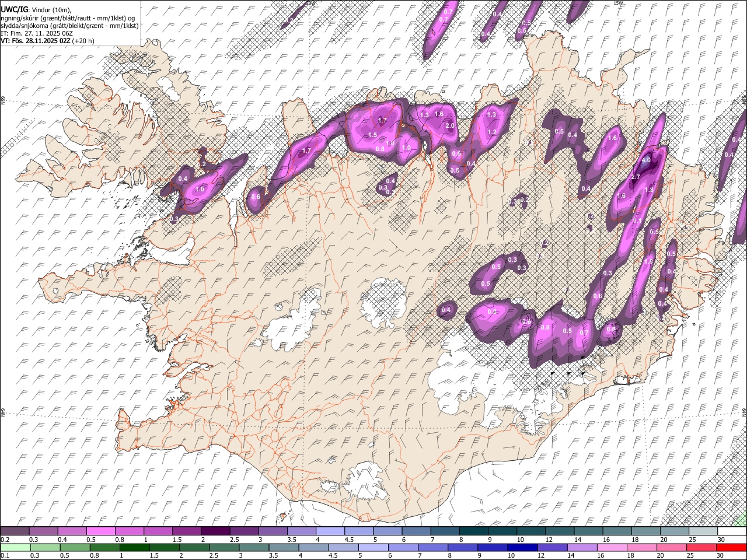Screen dimensions: 747x560
Task: Click the violet 12–14 swatch in bottom legend row
Action: [x=553, y=548]
